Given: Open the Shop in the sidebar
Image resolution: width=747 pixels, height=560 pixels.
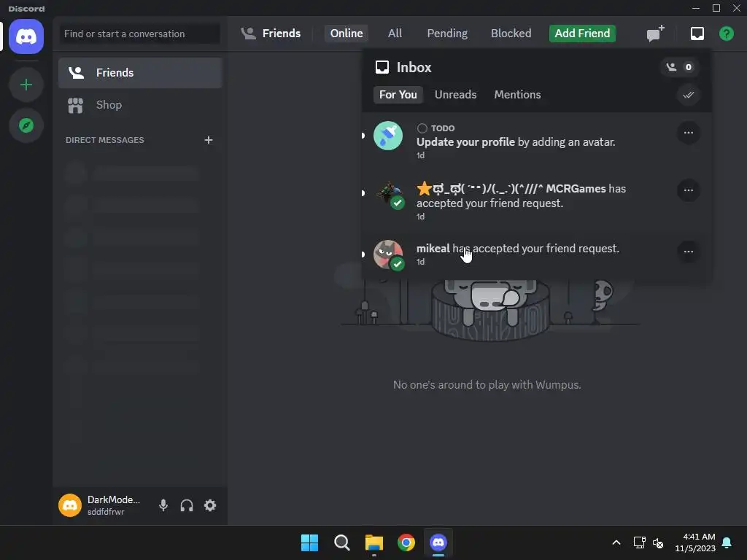Looking at the screenshot, I should [x=140, y=105].
